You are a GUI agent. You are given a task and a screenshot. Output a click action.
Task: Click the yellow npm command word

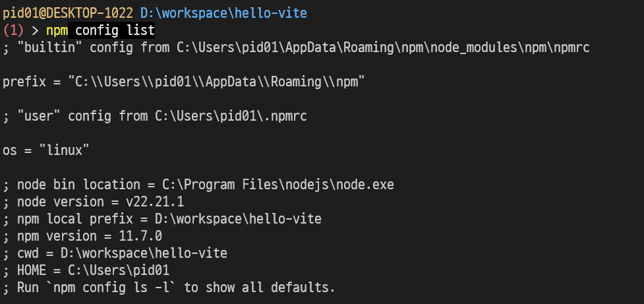57,30
